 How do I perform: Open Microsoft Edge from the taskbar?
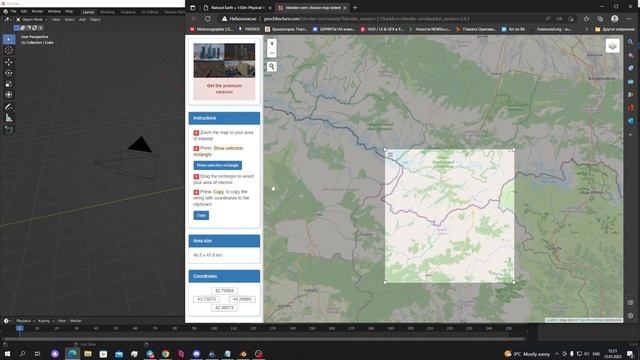tap(72, 354)
